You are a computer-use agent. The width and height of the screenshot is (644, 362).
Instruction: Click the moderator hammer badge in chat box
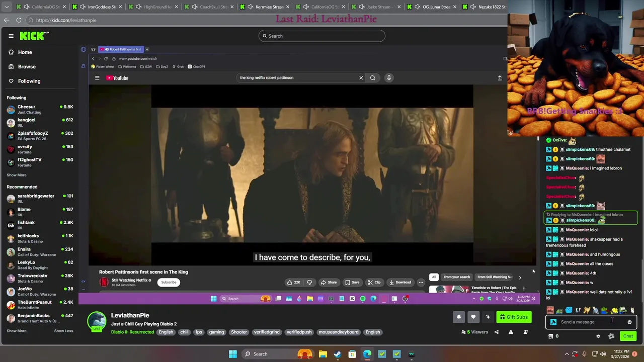pos(553,322)
